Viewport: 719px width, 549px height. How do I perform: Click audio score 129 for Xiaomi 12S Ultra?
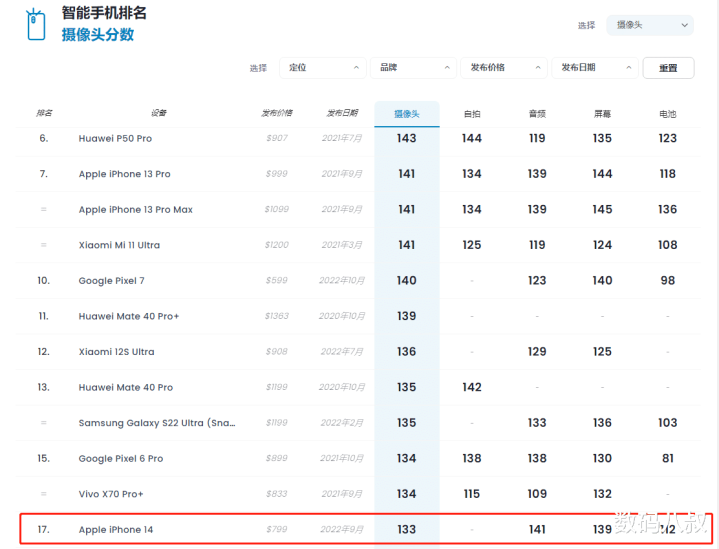point(537,351)
